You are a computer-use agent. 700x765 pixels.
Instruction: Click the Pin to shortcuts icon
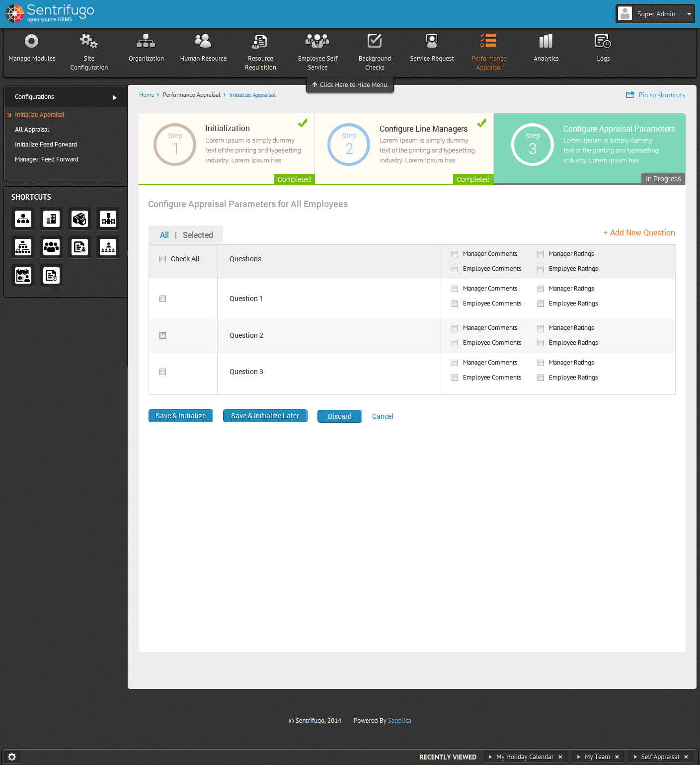(630, 95)
